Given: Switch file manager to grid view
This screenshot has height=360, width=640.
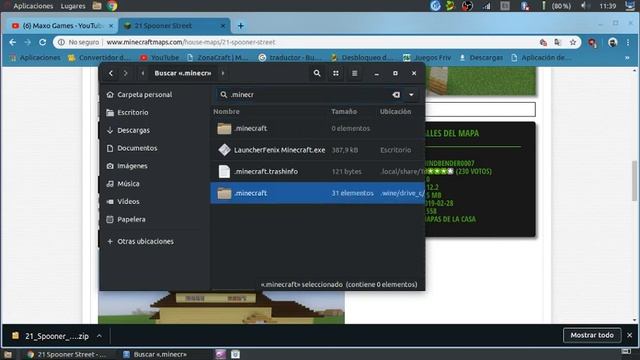Looking at the screenshot, I should tap(336, 73).
